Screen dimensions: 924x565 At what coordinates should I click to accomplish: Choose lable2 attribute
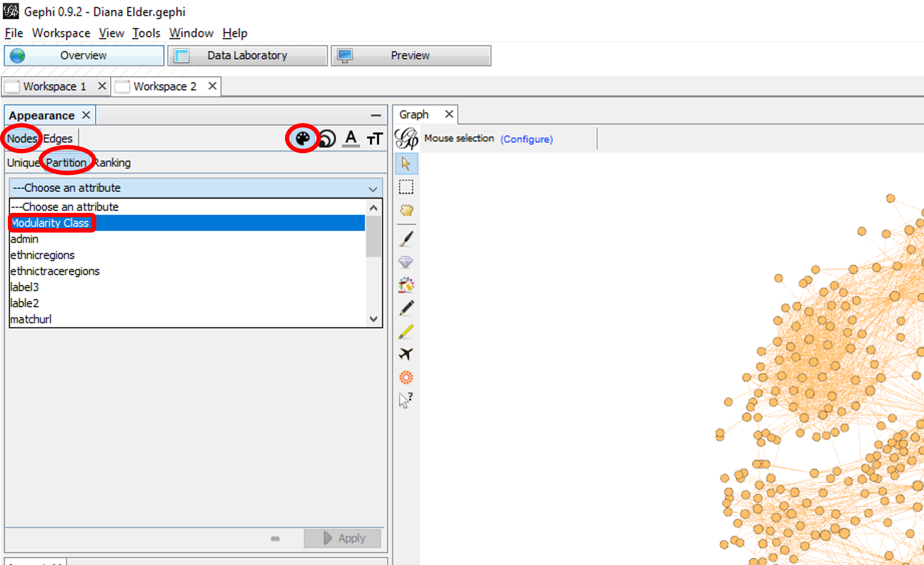[x=187, y=303]
